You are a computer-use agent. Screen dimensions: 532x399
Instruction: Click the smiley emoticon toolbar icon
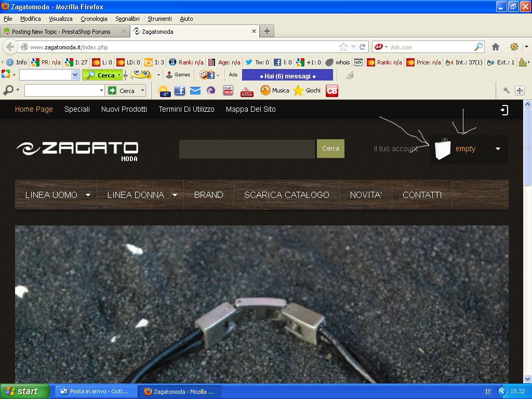[141, 75]
